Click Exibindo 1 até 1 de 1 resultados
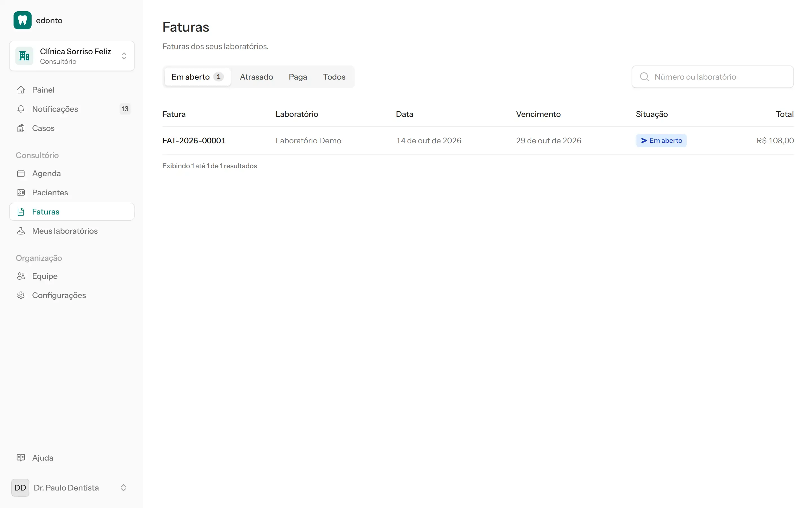This screenshot has height=508, width=812. pos(209,166)
